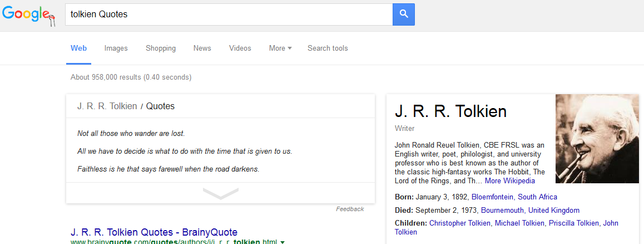The width and height of the screenshot is (644, 244).
Task: Click the Tolkien portrait photo
Action: (x=597, y=139)
